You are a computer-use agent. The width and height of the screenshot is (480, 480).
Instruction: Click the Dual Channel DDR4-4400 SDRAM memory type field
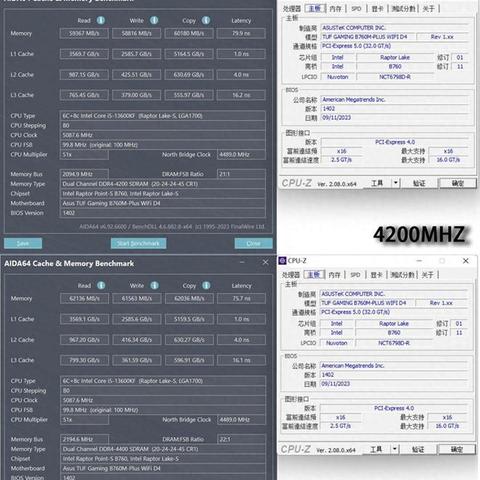[163, 449]
